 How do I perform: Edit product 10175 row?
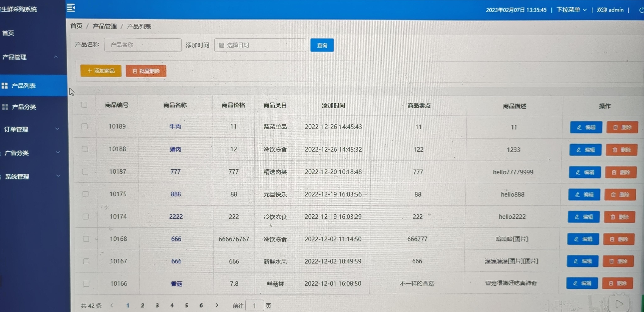click(584, 195)
